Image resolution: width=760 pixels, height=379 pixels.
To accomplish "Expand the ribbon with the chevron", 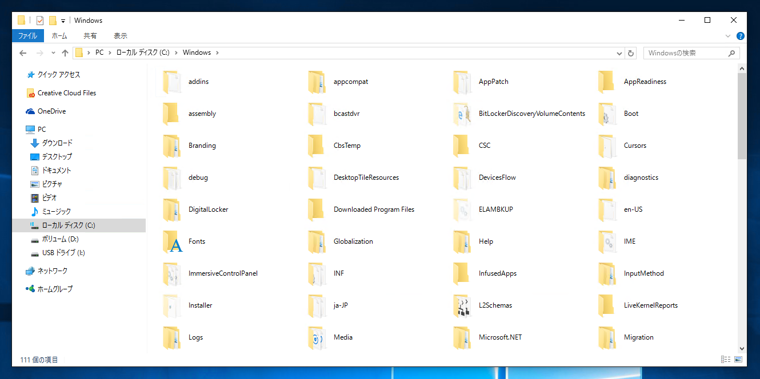I will (728, 36).
